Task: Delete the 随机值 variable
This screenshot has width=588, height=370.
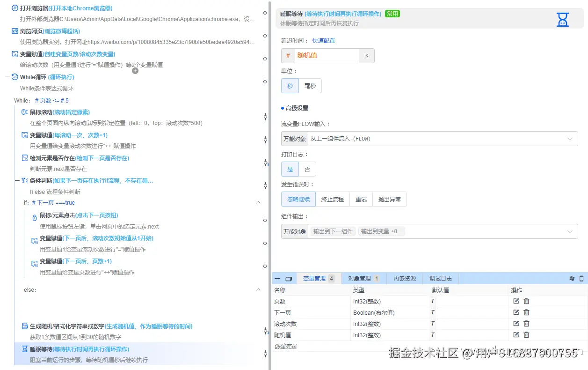Action: (526, 335)
